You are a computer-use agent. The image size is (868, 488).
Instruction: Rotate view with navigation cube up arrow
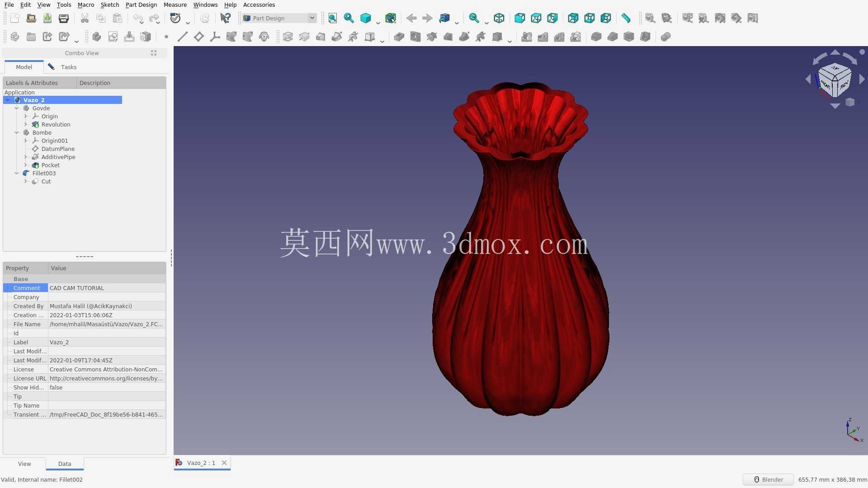coord(835,52)
